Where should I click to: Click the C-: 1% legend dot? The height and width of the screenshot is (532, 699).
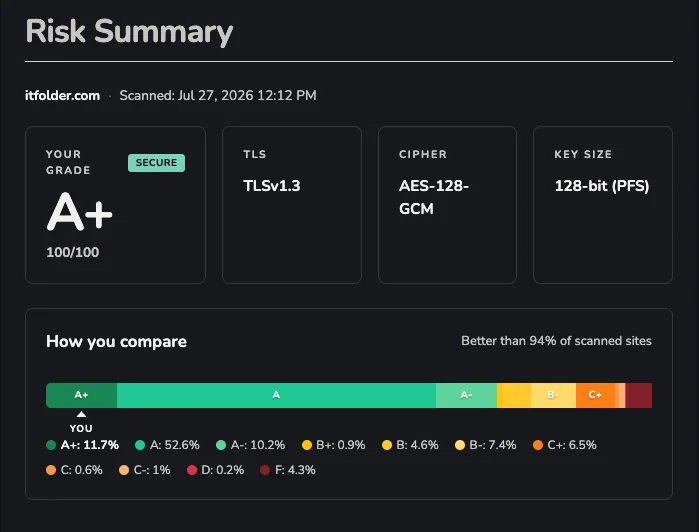(124, 470)
